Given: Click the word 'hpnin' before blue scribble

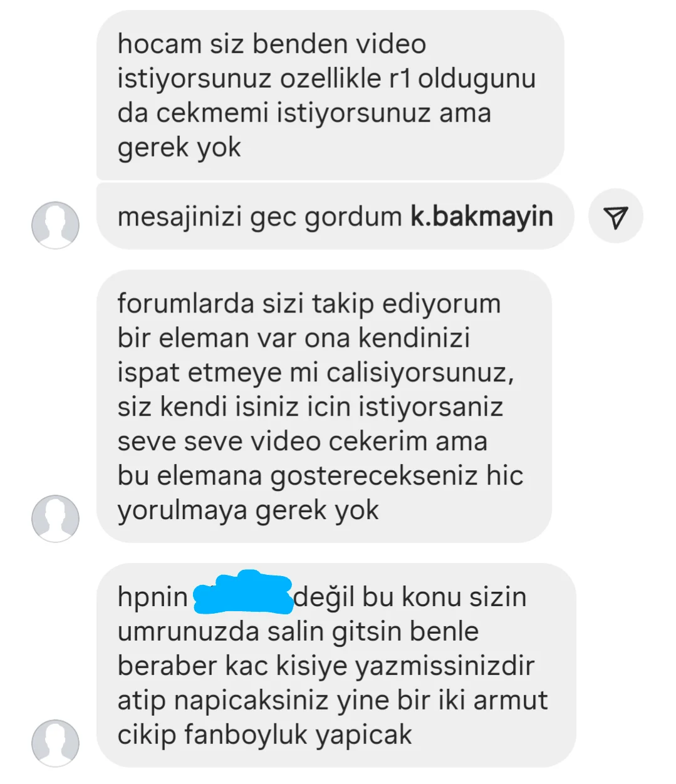Looking at the screenshot, I should tap(153, 597).
